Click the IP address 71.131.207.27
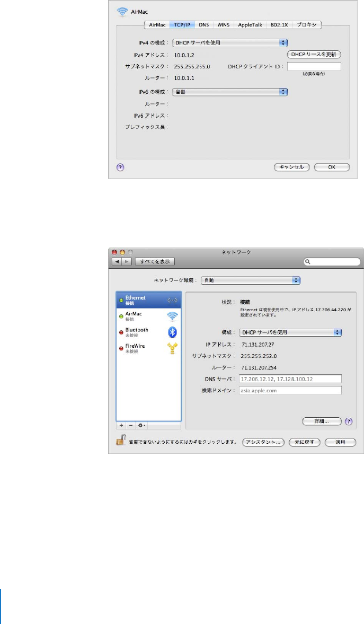This screenshot has height=624, width=364. click(x=258, y=345)
